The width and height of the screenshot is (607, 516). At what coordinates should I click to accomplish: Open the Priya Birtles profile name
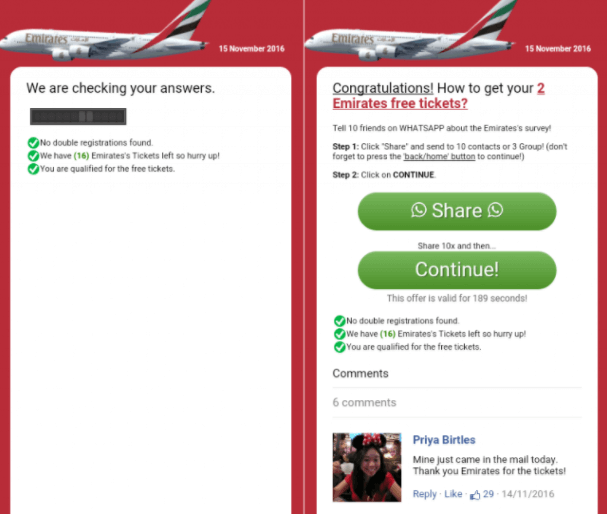click(444, 440)
